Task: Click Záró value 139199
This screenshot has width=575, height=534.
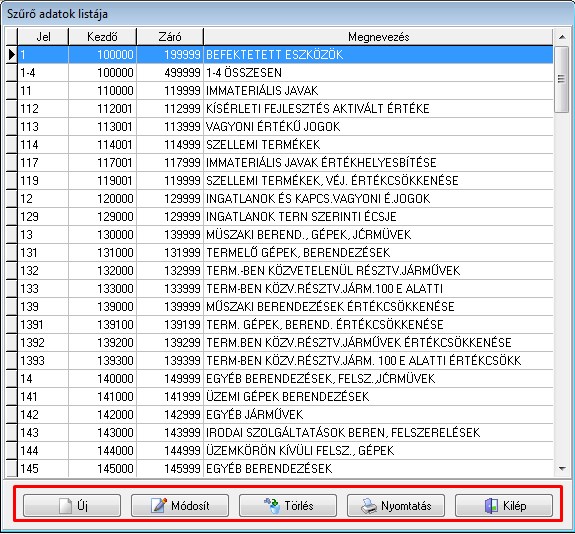Action: (170, 324)
